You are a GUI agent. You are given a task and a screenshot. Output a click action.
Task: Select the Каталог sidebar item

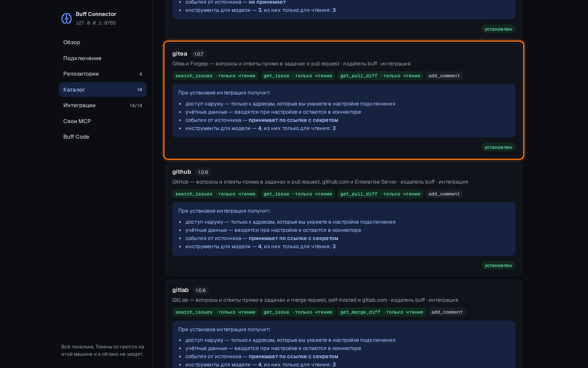(x=102, y=90)
